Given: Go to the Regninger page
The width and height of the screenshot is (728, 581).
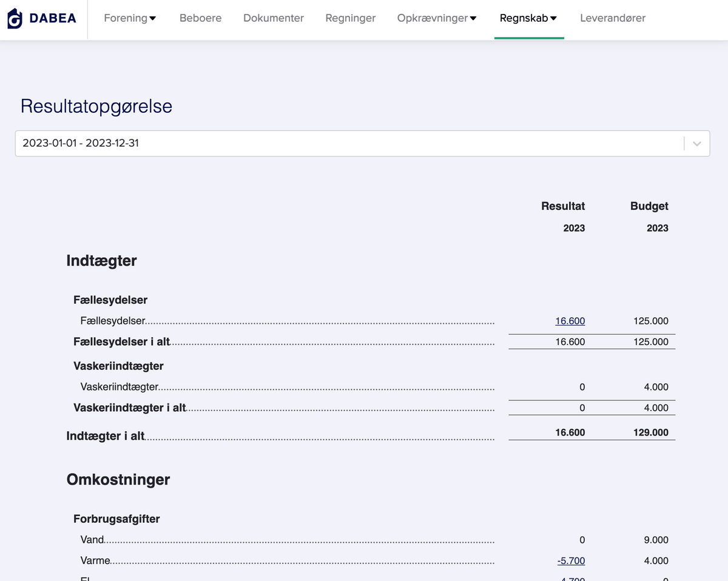Looking at the screenshot, I should [x=350, y=18].
